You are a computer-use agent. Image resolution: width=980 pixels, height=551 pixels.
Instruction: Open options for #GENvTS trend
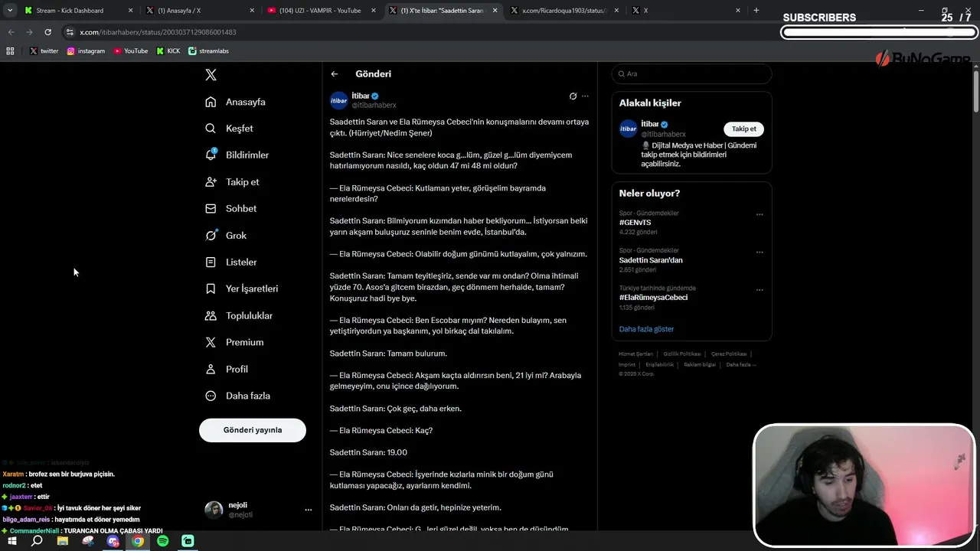(x=759, y=214)
